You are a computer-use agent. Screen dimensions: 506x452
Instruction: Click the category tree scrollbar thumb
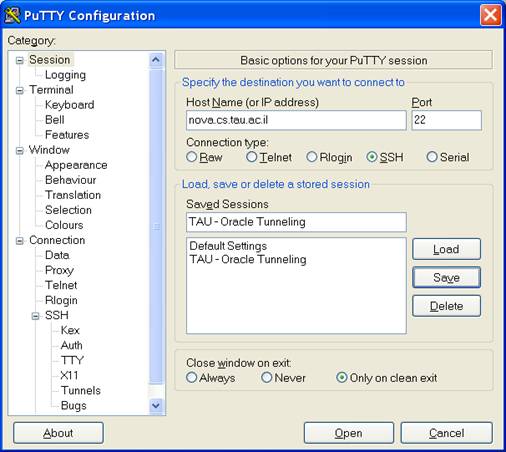coord(156,227)
